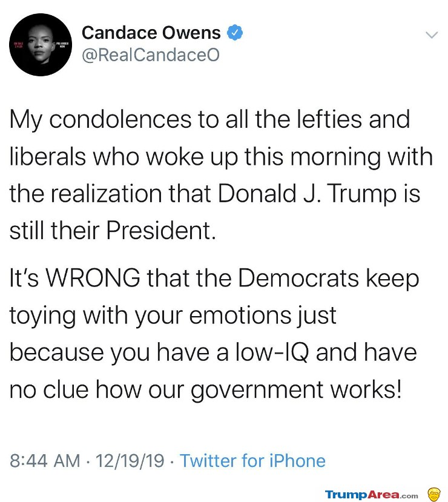Click the blue verified badge
Viewport: 448px width, 502px height.
(234, 32)
